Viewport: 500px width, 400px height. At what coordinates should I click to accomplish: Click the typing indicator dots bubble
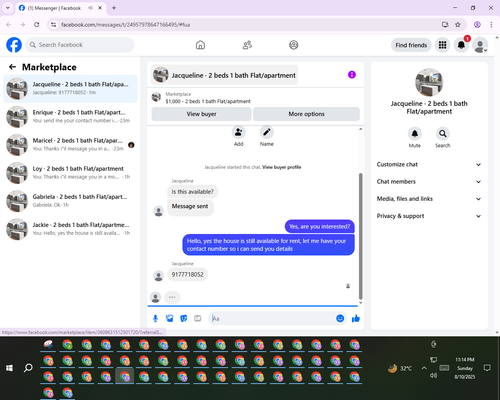click(x=172, y=297)
